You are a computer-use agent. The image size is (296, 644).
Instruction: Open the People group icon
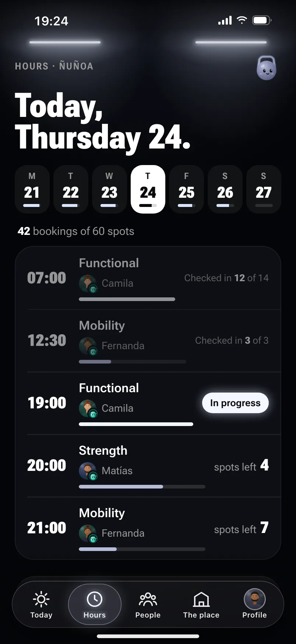(x=148, y=599)
